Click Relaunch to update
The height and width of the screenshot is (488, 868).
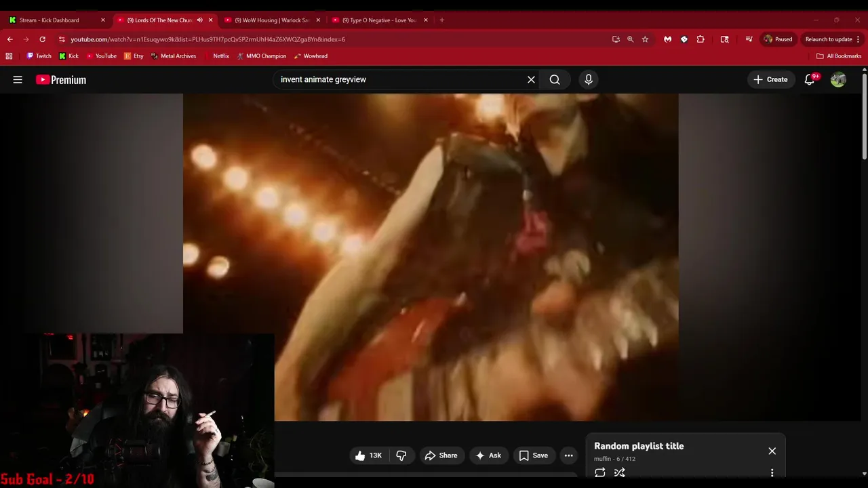click(x=828, y=39)
